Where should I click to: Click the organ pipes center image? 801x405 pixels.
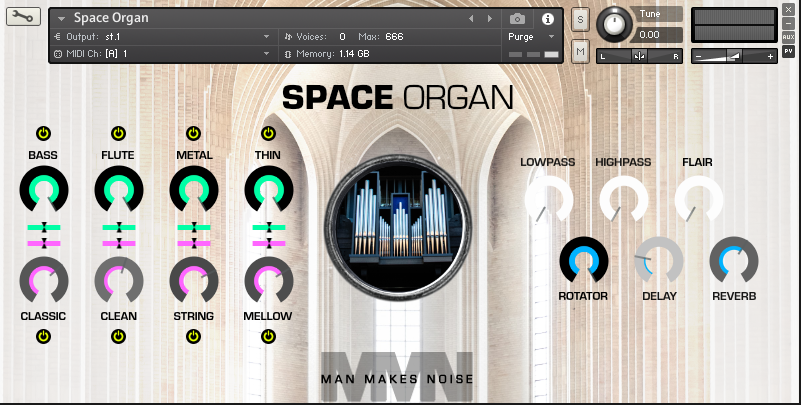397,228
